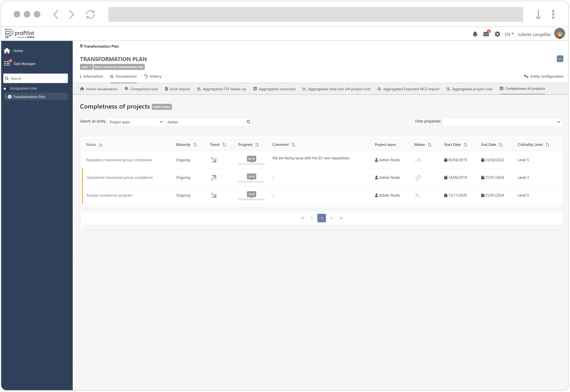The width and height of the screenshot is (570, 392).
Task: Open the EN language dropdown
Action: click(509, 34)
